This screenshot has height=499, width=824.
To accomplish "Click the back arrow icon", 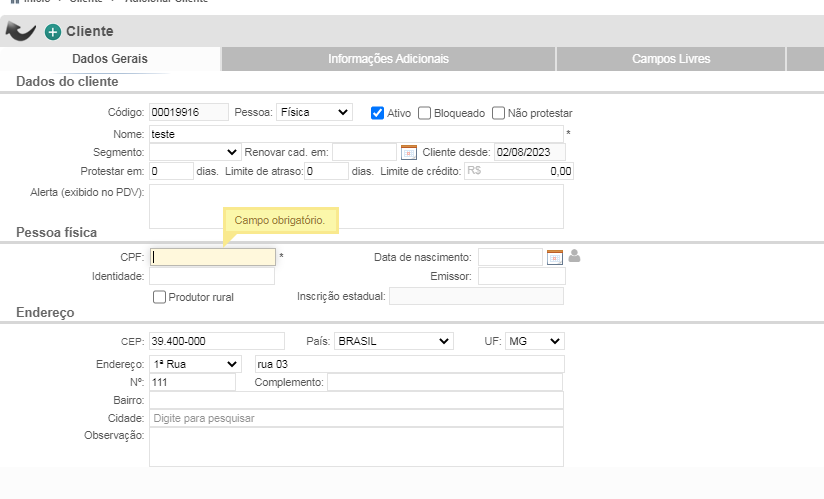I will tap(20, 32).
